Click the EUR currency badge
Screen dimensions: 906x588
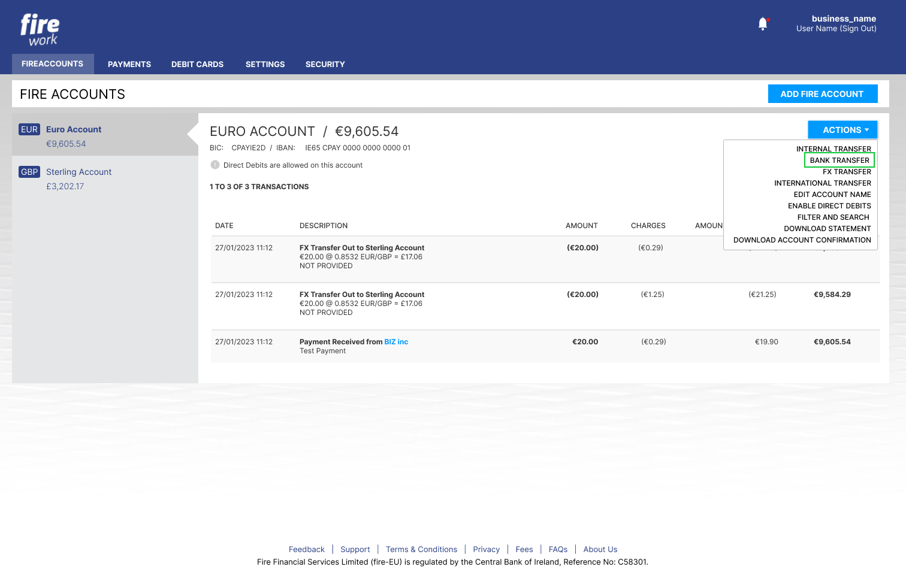[x=29, y=129]
